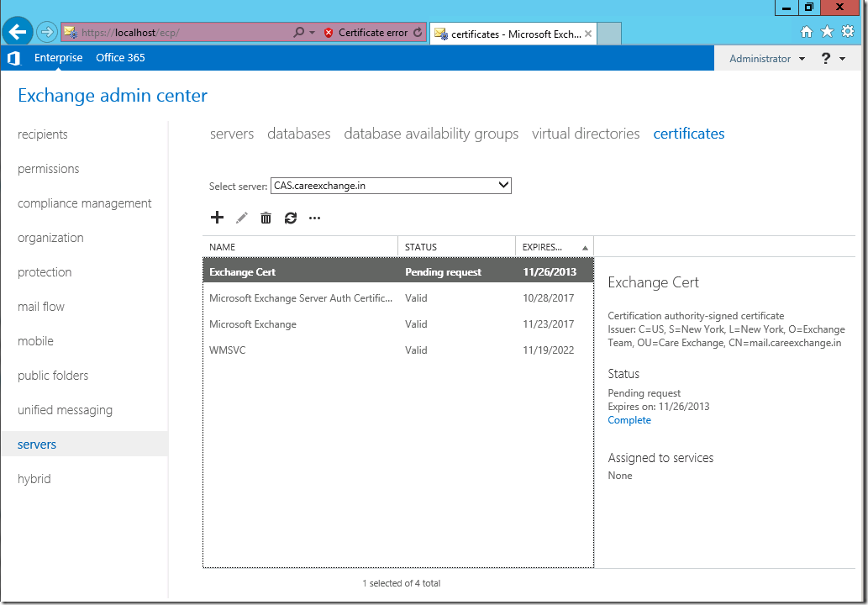Select the certificates tab
The width and height of the screenshot is (868, 605).
[x=689, y=134]
